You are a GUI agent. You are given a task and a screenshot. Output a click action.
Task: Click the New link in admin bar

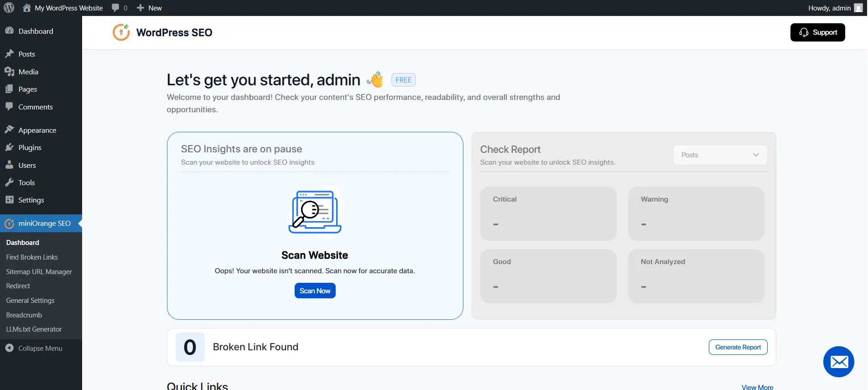[x=155, y=8]
